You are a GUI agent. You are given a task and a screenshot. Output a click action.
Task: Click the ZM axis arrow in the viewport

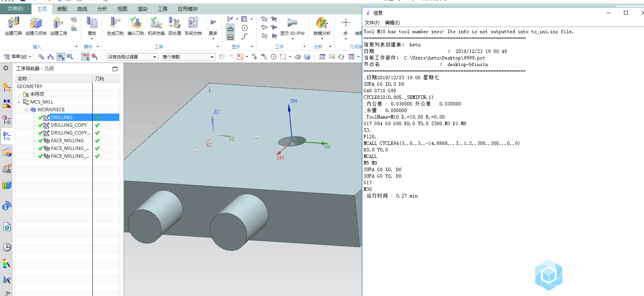pyautogui.click(x=289, y=108)
